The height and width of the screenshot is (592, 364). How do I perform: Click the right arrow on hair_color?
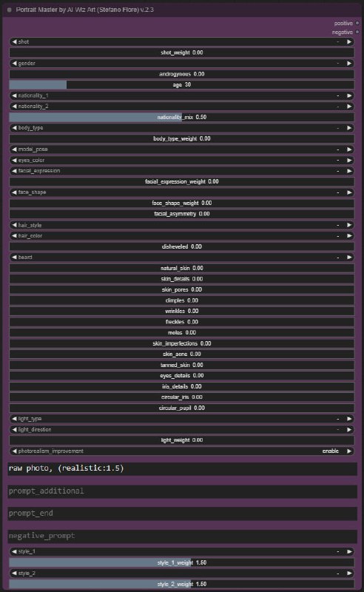click(349, 235)
